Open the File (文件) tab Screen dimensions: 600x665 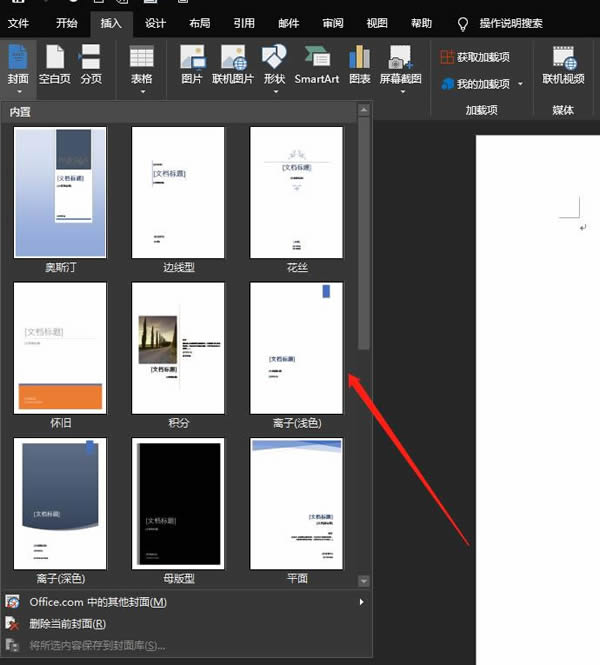(x=19, y=22)
